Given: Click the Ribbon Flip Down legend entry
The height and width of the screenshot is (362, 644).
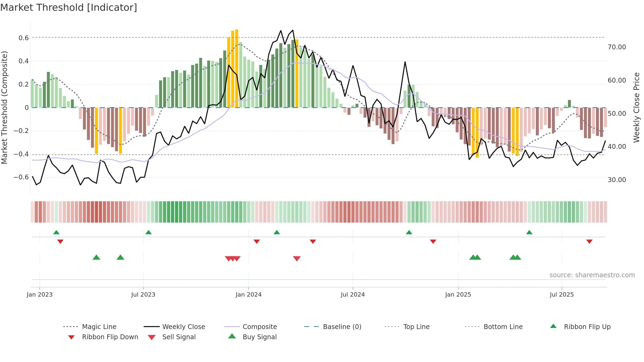Looking at the screenshot, I should click(103, 337).
